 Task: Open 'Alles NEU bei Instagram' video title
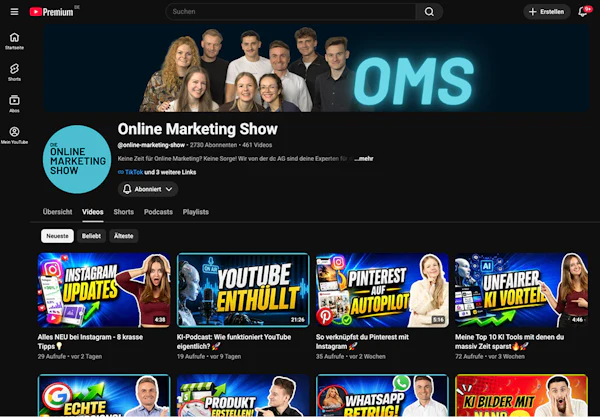point(90,342)
